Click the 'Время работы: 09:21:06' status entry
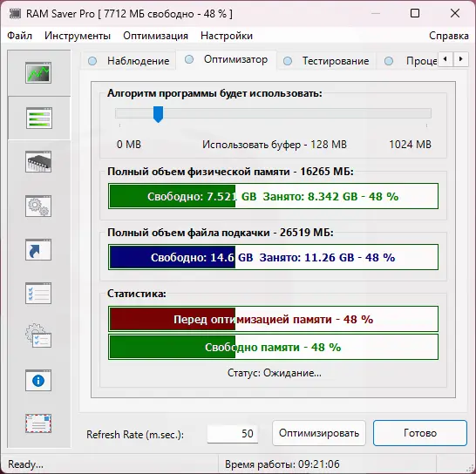This screenshot has height=474, width=476. coord(282,464)
